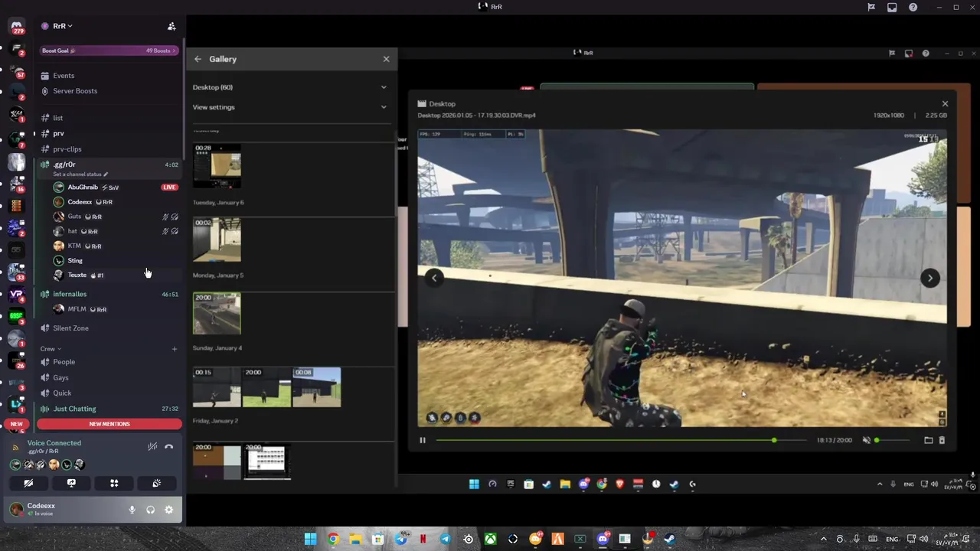The width and height of the screenshot is (980, 551).
Task: Expand View settings in Gallery
Action: [290, 107]
